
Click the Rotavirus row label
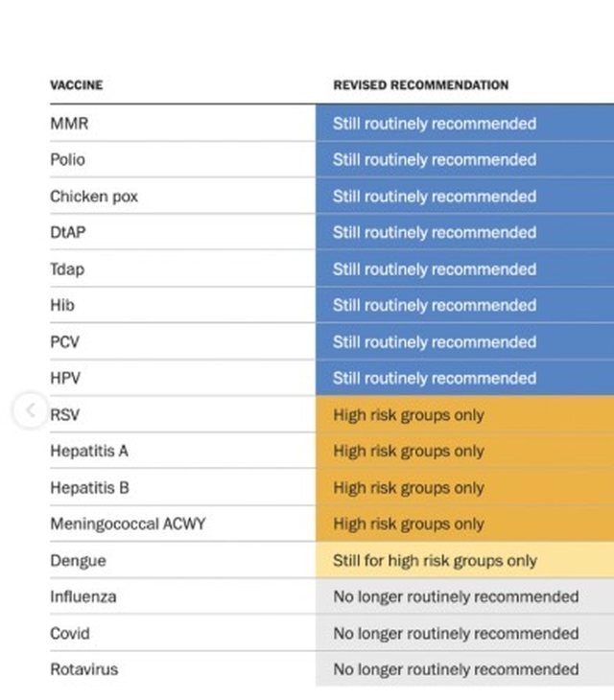pyautogui.click(x=83, y=669)
